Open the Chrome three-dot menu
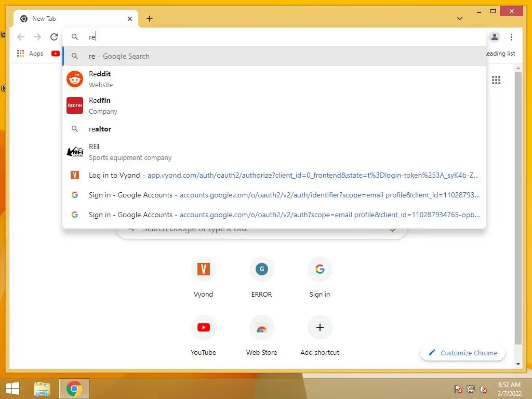The height and width of the screenshot is (399, 532). [x=511, y=37]
